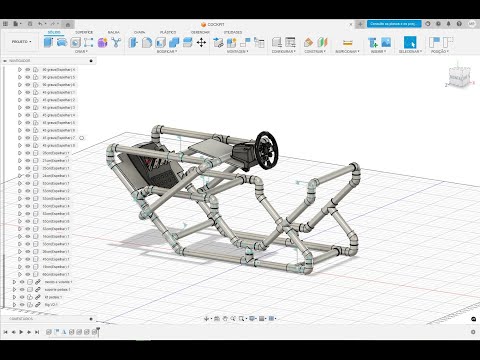Select the Move/Copy cross-arrows tool

pyautogui.click(x=201, y=42)
